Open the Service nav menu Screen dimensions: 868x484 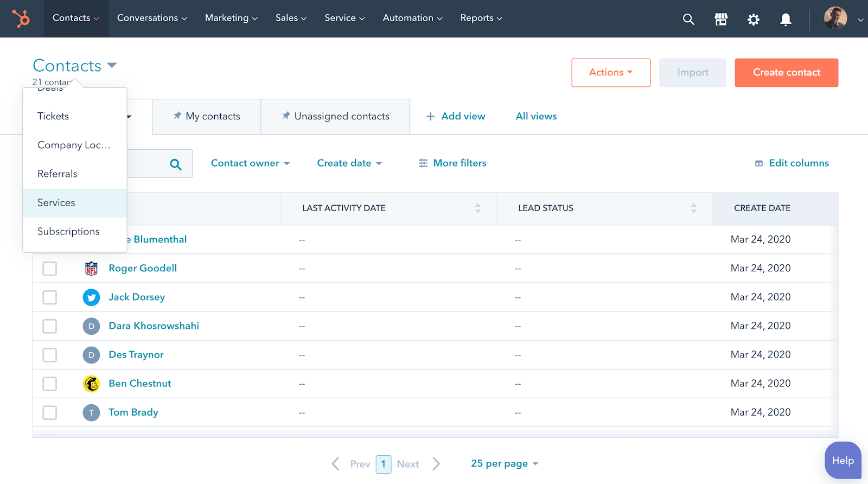(x=344, y=18)
